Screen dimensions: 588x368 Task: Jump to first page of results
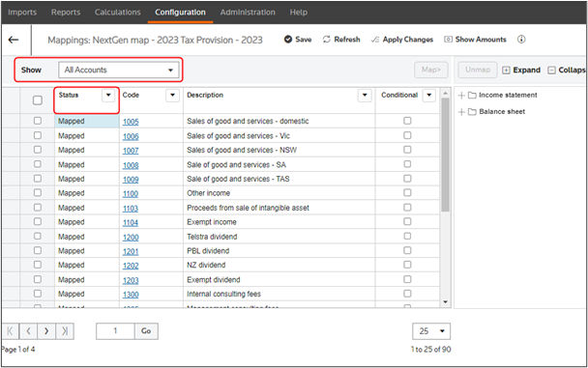click(x=10, y=331)
